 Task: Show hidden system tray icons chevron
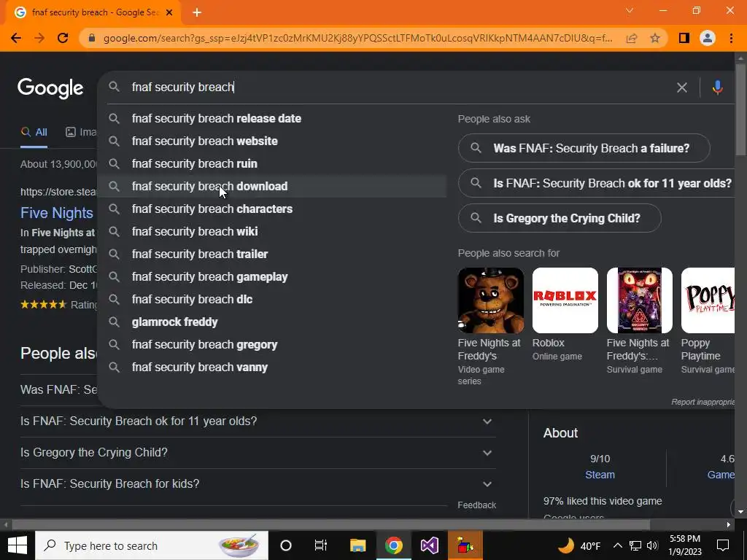click(x=617, y=545)
